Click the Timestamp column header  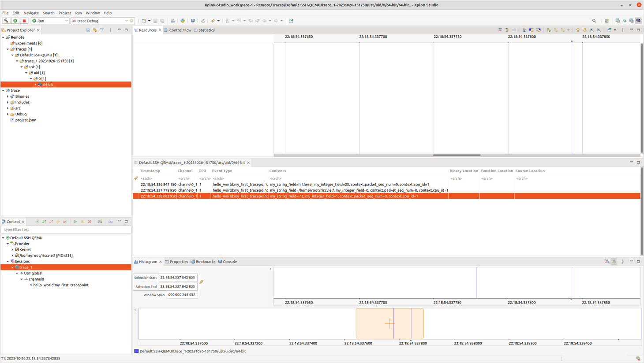pyautogui.click(x=150, y=171)
